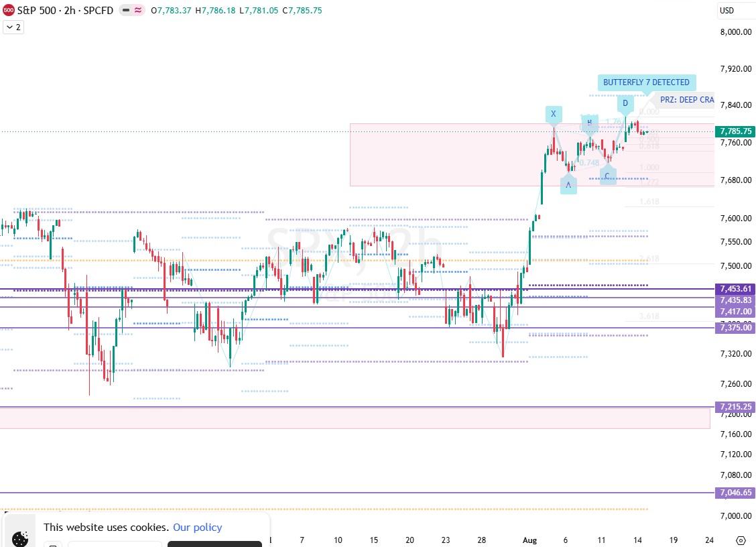The height and width of the screenshot is (547, 756).
Task: Click the 'BUTTERFLY 7 DETECTED' pattern label
Action: coord(647,82)
